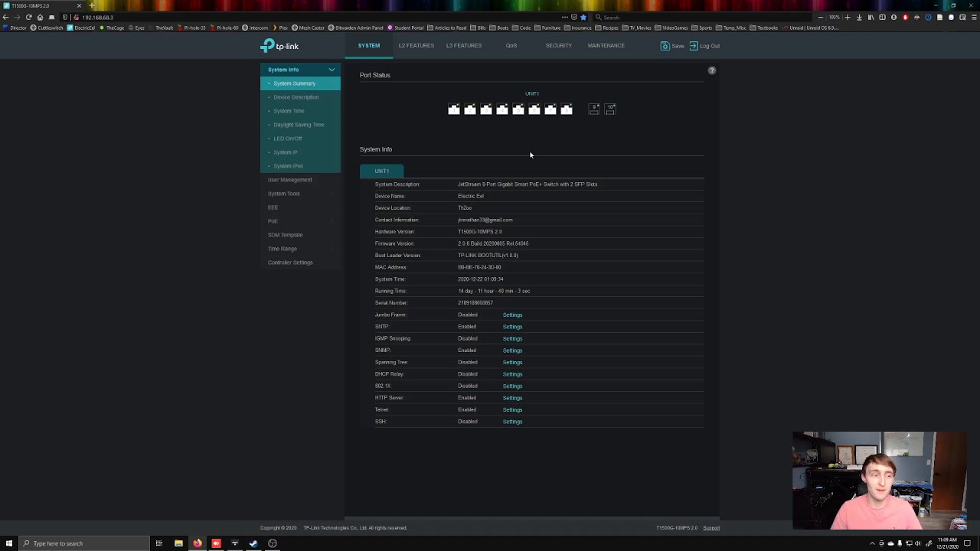Open File Explorer from the taskbar
The width and height of the screenshot is (980, 551).
178,543
